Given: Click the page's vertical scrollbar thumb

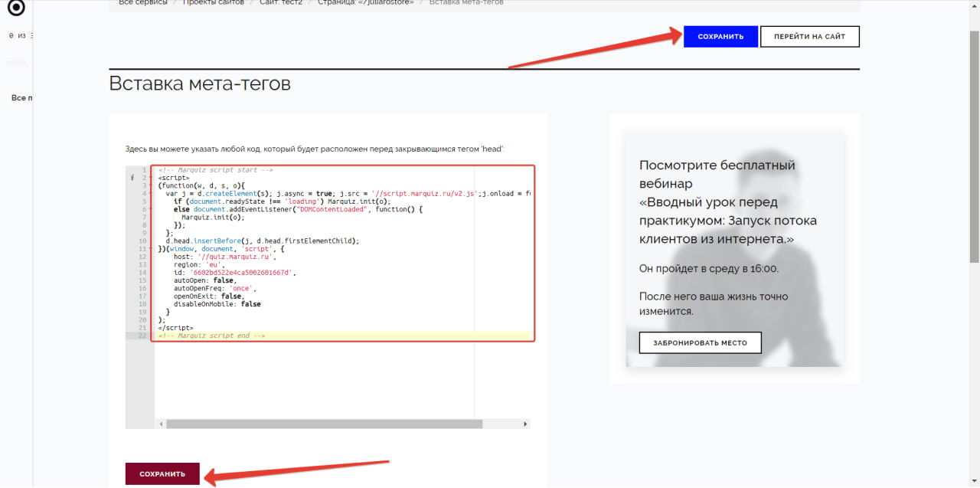Looking at the screenshot, I should point(975,146).
